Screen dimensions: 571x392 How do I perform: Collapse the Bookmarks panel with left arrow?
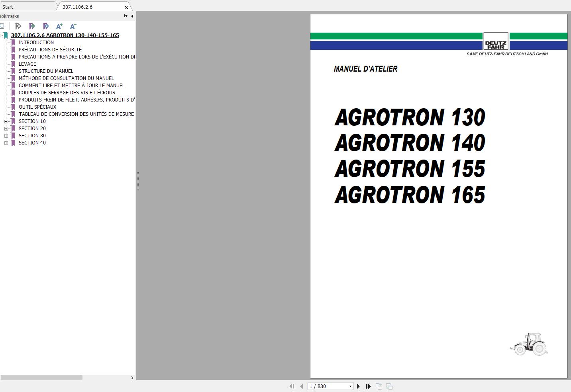click(x=132, y=16)
